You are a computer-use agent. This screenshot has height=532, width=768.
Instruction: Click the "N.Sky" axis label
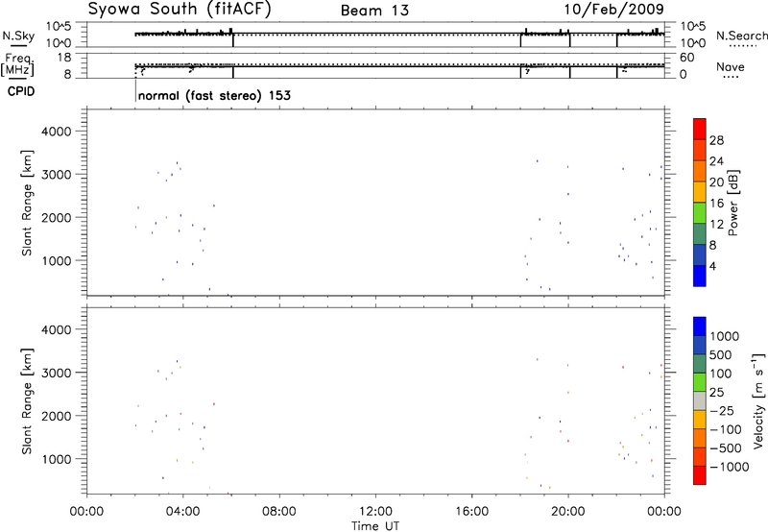(x=18, y=36)
